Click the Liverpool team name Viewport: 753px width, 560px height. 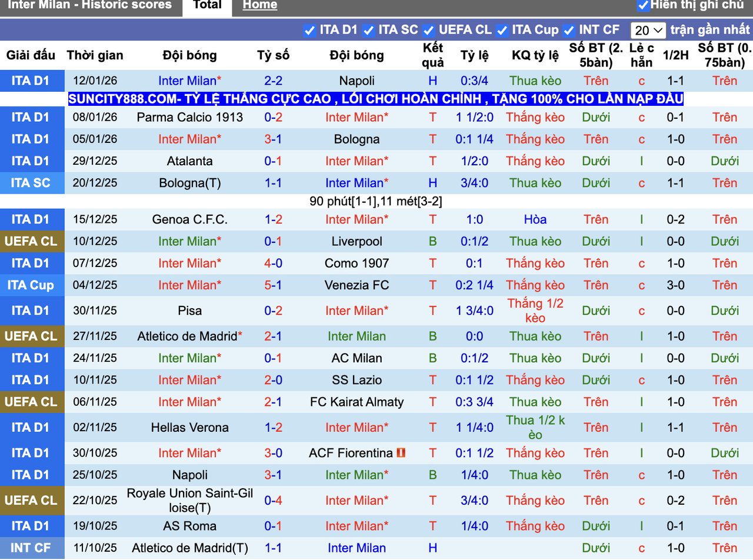point(357,241)
